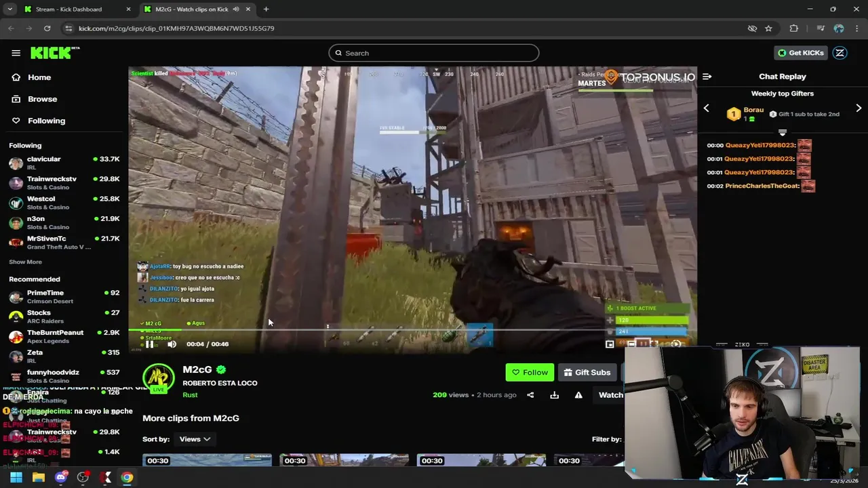Screen dimensions: 868x488
Task: Click the Search input field
Action: click(434, 53)
